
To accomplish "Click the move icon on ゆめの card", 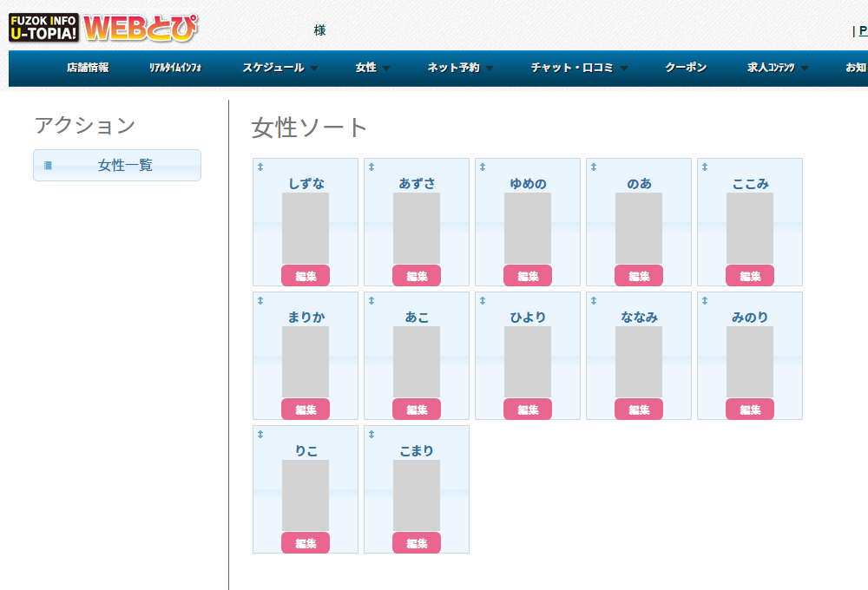I will point(483,167).
